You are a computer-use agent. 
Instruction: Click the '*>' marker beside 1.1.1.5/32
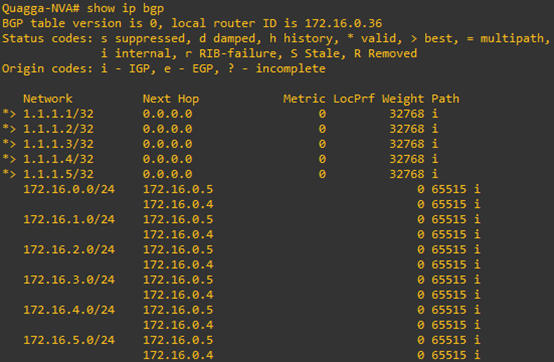pyautogui.click(x=9, y=174)
